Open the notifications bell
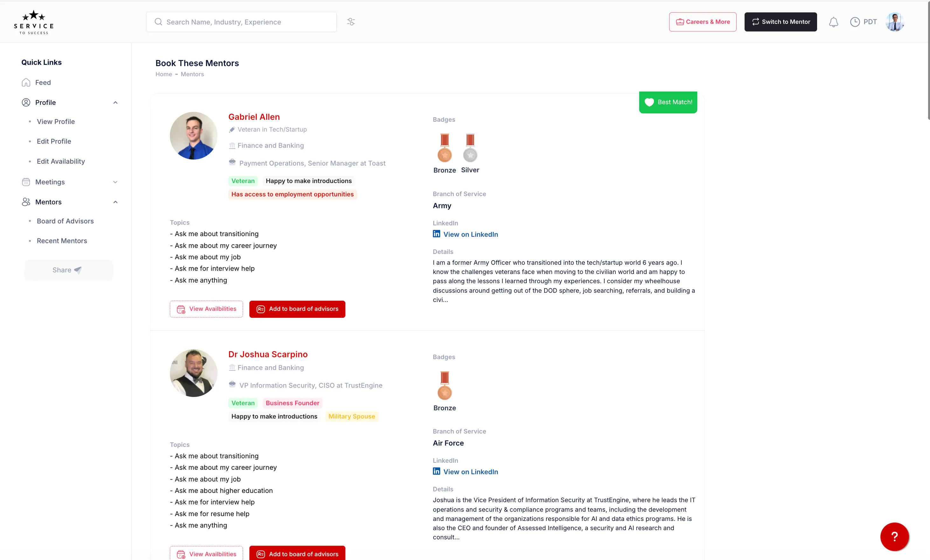The height and width of the screenshot is (560, 930). 833,22
